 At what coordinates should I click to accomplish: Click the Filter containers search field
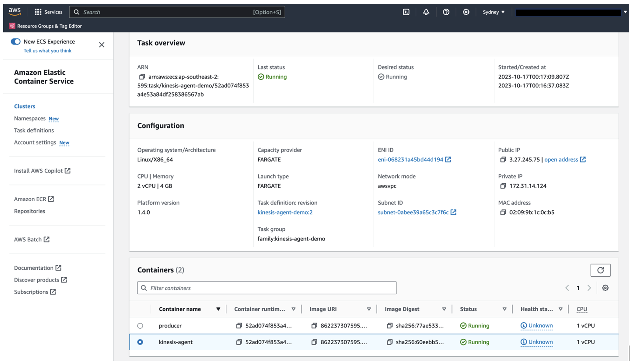267,288
